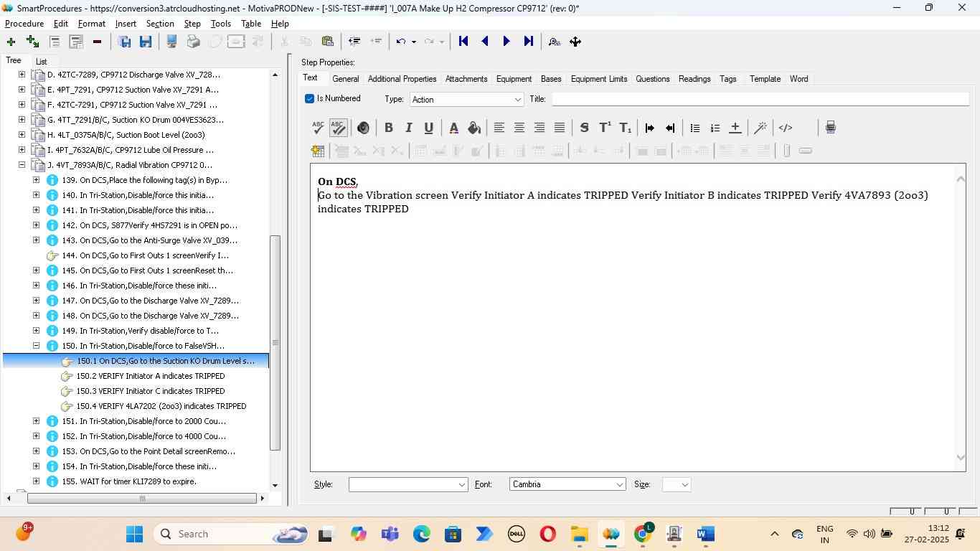Image resolution: width=980 pixels, height=551 pixels.
Task: Switch to the General tab
Action: (x=345, y=79)
